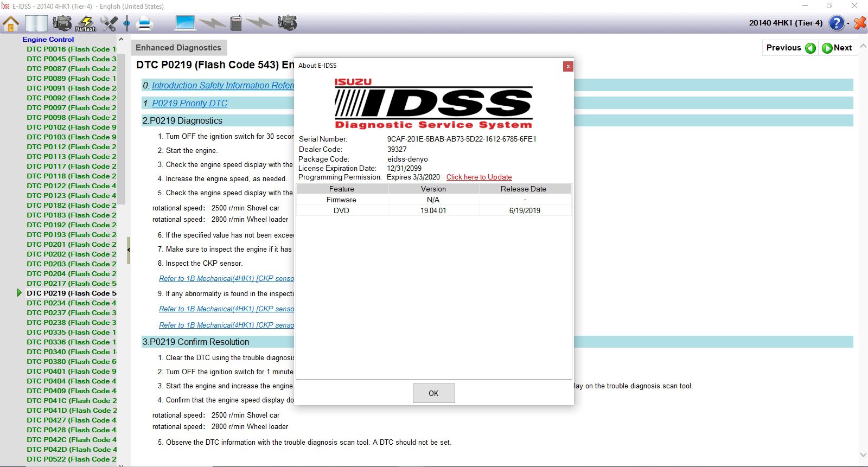Select the DVD row version 19.04.01
This screenshot has width=868, height=467.
[433, 210]
